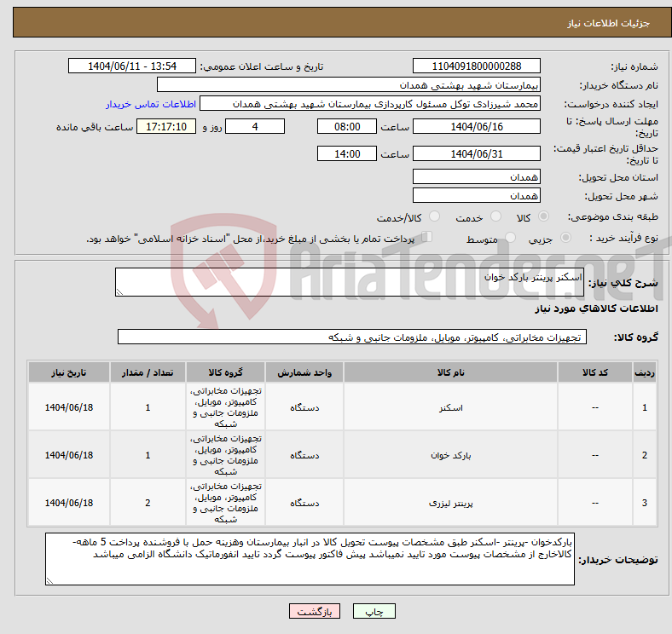Click the بازگشت back button
The image size is (672, 634).
[315, 611]
